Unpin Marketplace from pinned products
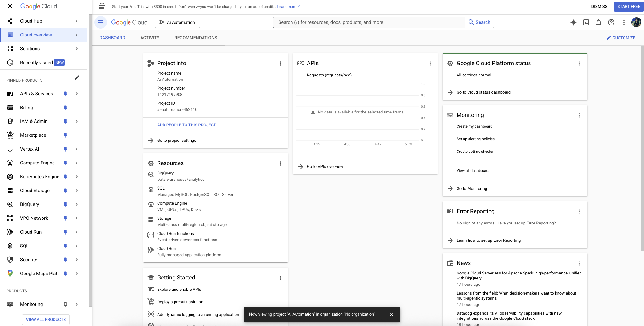Viewport: 644px width, 326px height. tap(65, 135)
